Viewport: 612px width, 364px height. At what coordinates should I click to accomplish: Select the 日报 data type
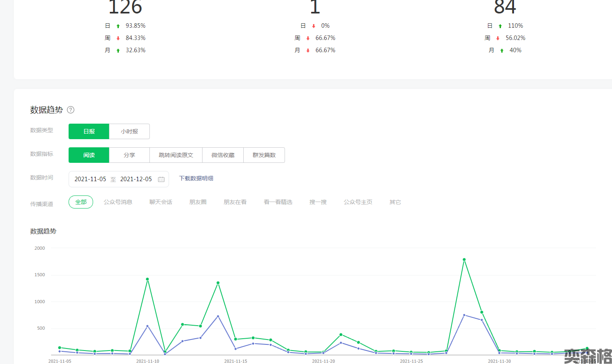tap(89, 131)
